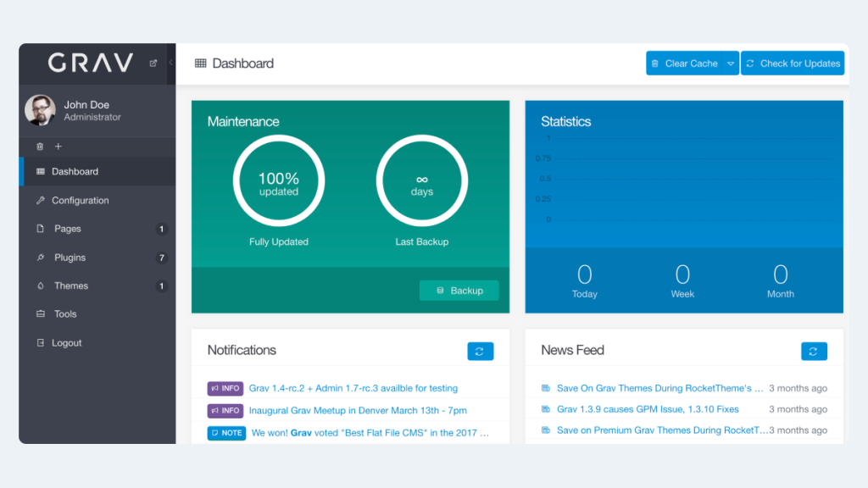
Task: Click the Clear Cache button
Action: [x=684, y=64]
